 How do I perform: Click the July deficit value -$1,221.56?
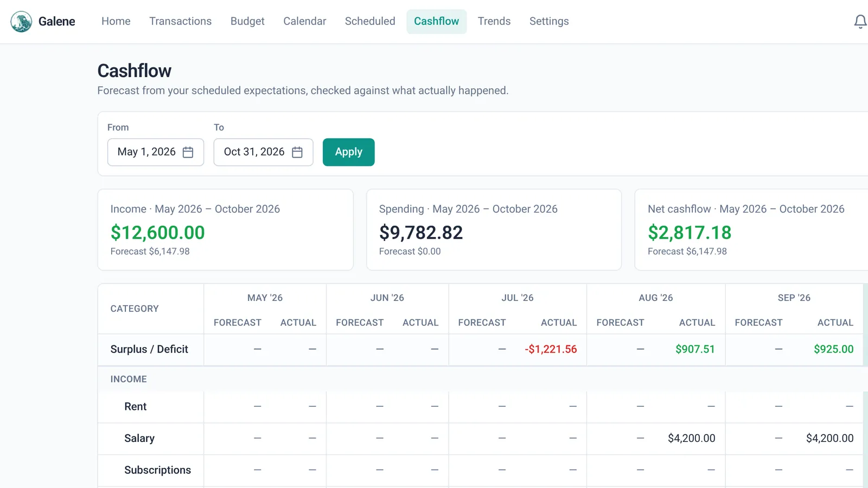(551, 350)
